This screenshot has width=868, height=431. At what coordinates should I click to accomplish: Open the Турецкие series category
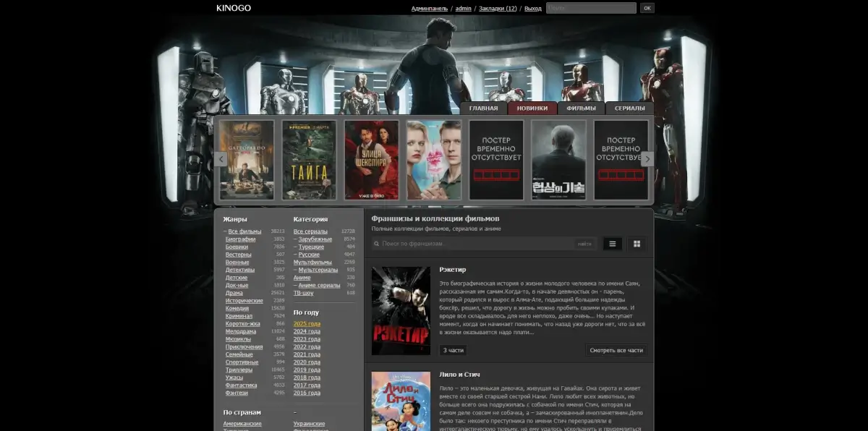(311, 247)
